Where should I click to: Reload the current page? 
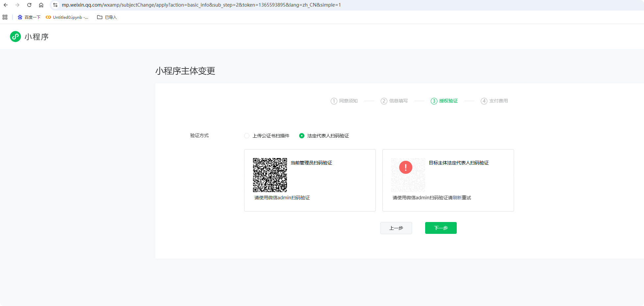(29, 5)
